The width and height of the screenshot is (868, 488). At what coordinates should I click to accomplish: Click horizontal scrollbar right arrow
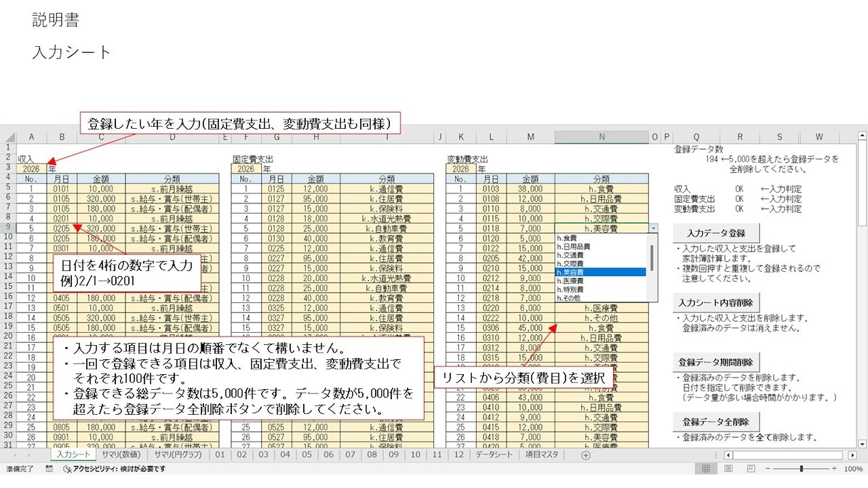(x=852, y=455)
